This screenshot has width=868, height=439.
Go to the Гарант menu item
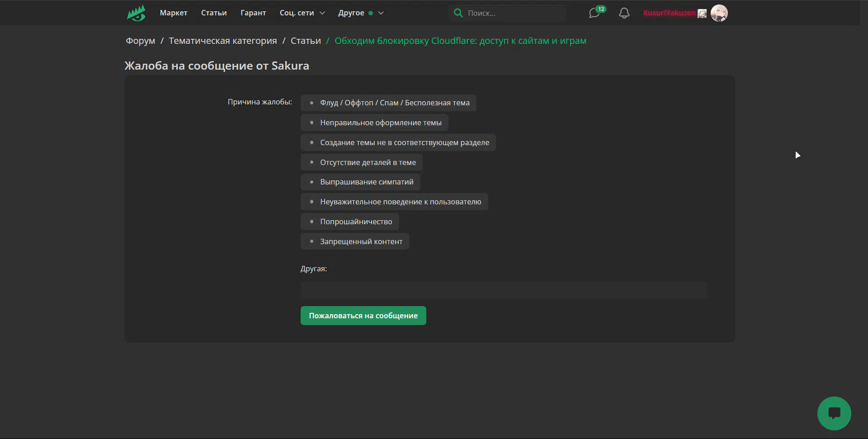(x=253, y=13)
